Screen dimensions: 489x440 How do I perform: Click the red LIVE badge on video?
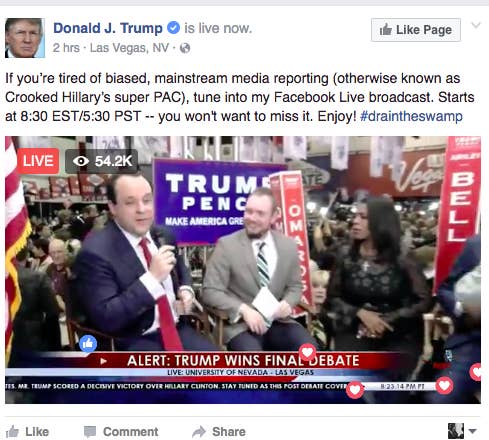[x=38, y=161]
